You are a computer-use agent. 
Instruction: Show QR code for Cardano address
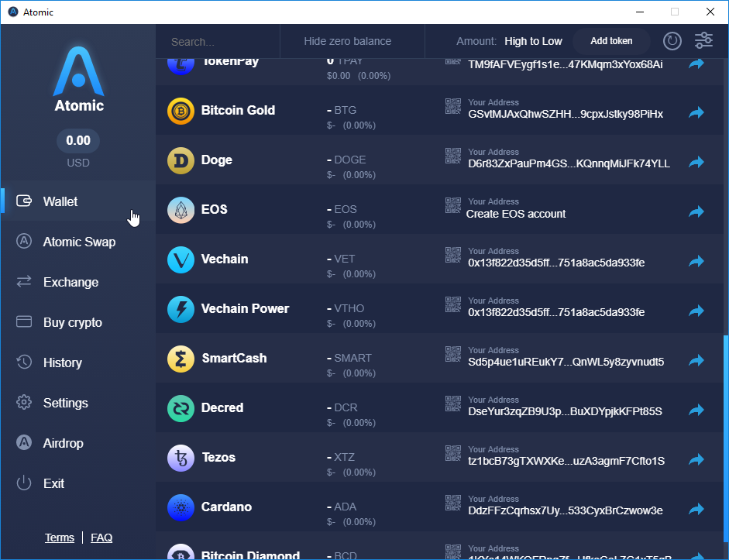point(453,503)
